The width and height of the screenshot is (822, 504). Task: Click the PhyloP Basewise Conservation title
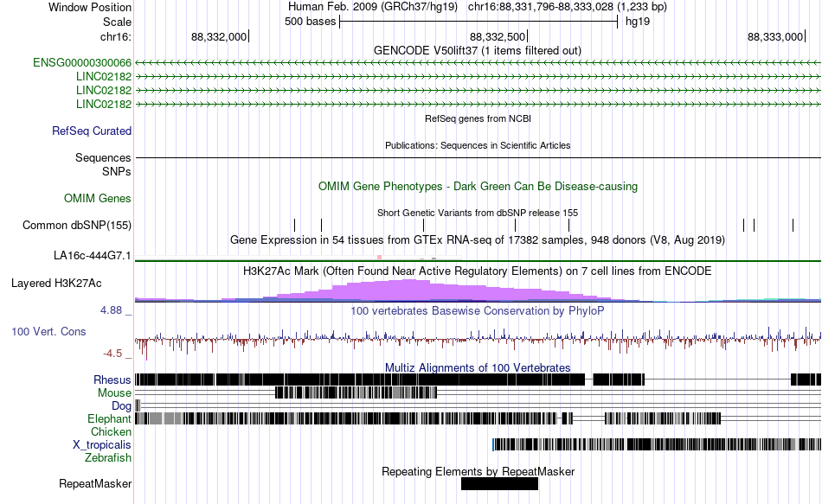tap(478, 311)
